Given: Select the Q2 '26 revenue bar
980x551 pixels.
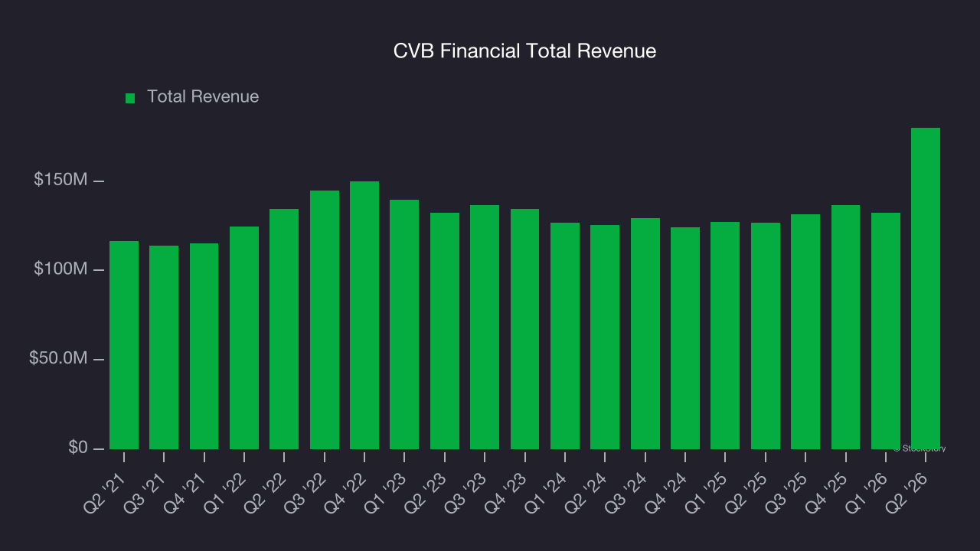Looking at the screenshot, I should [x=926, y=289].
